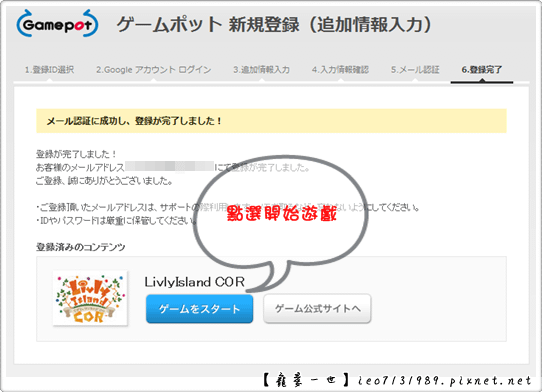Select step tab 3.追加情報入力
542x392 pixels.
tap(261, 70)
